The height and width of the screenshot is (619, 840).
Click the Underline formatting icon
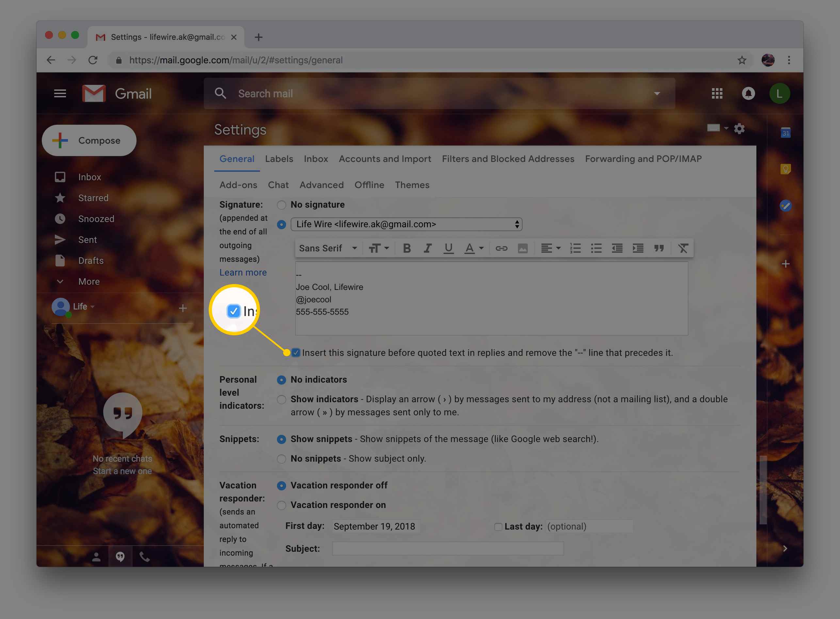click(x=448, y=248)
